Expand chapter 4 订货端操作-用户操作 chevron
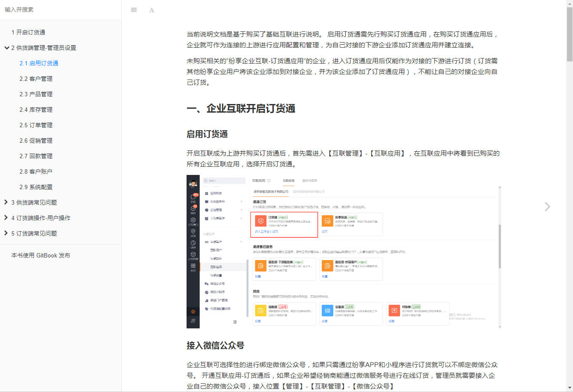 coord(6,217)
